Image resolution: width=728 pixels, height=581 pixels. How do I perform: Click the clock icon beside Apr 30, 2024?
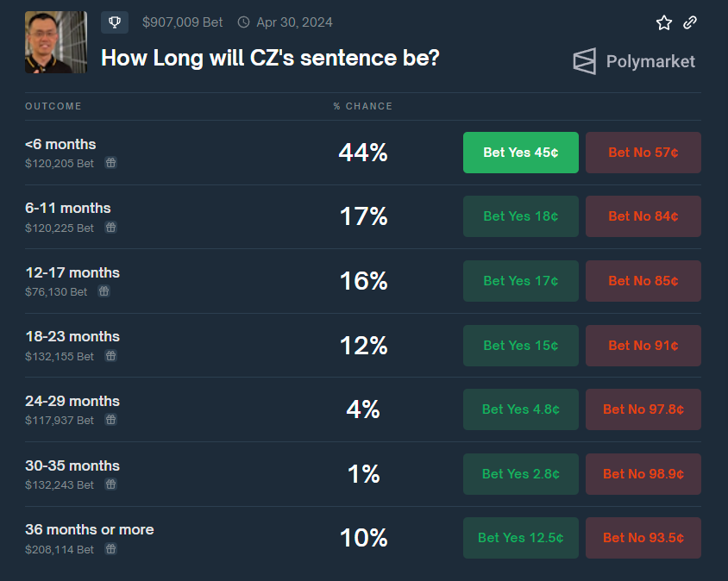pyautogui.click(x=243, y=22)
